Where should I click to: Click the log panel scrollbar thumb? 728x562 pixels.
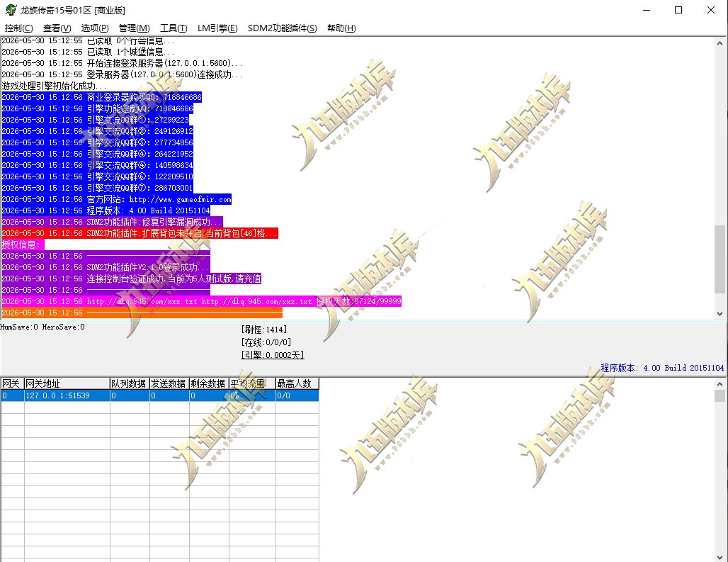[720, 259]
